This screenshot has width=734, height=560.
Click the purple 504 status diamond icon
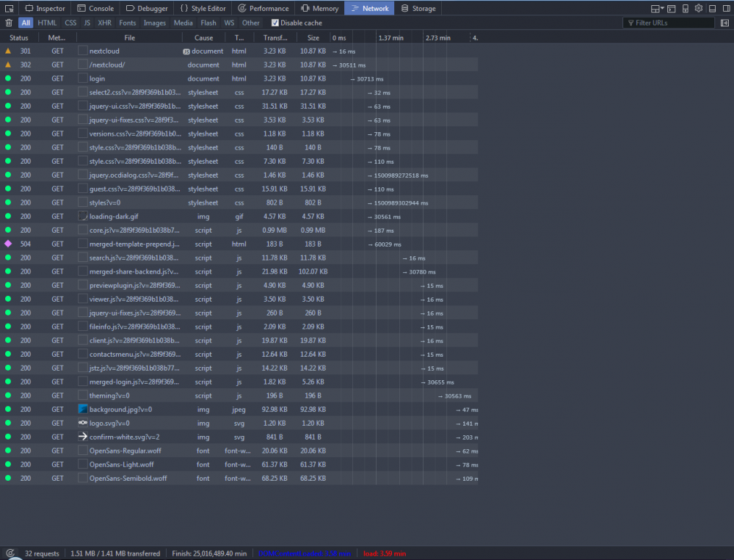click(8, 244)
